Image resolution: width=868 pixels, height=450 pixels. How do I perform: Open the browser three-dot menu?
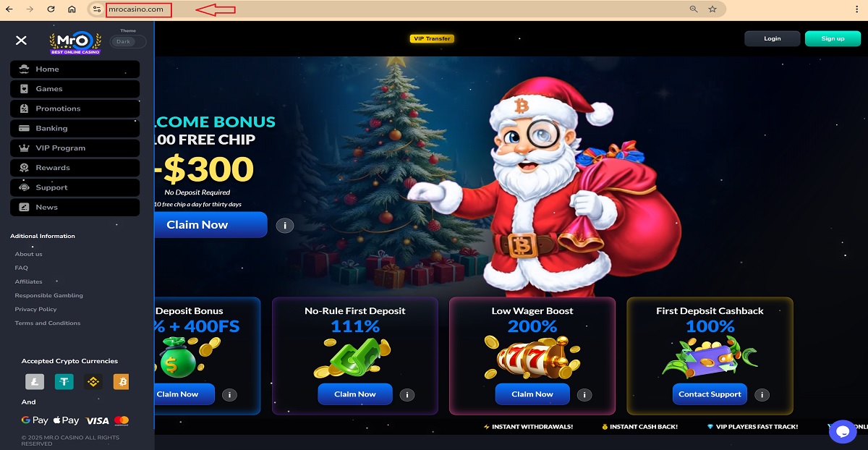(856, 9)
